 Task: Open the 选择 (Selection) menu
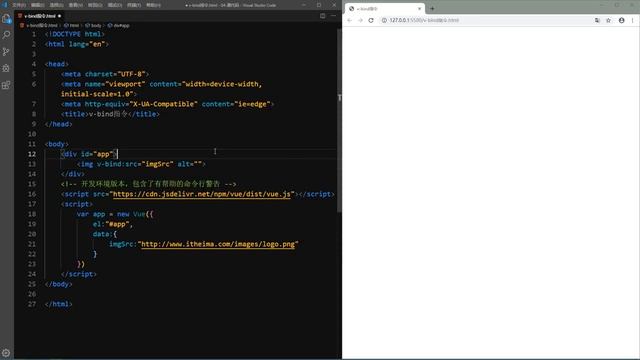(x=56, y=5)
